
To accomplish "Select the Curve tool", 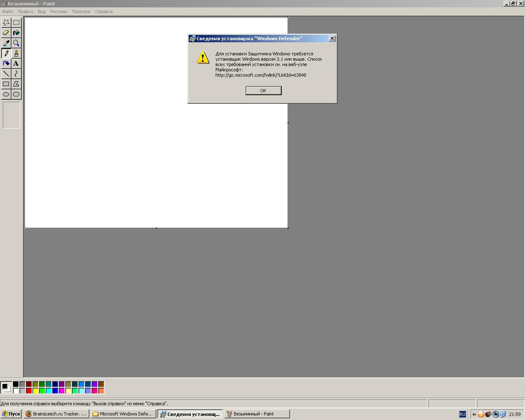I will tap(16, 74).
